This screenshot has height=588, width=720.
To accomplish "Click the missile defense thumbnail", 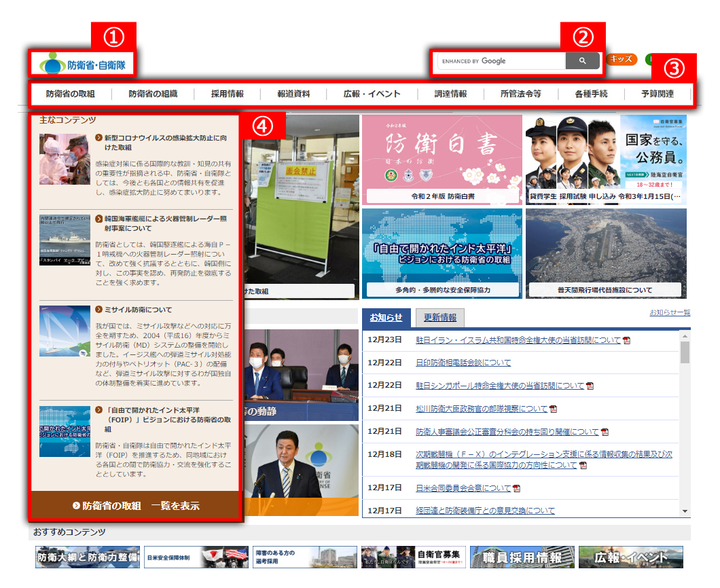I will (65, 331).
